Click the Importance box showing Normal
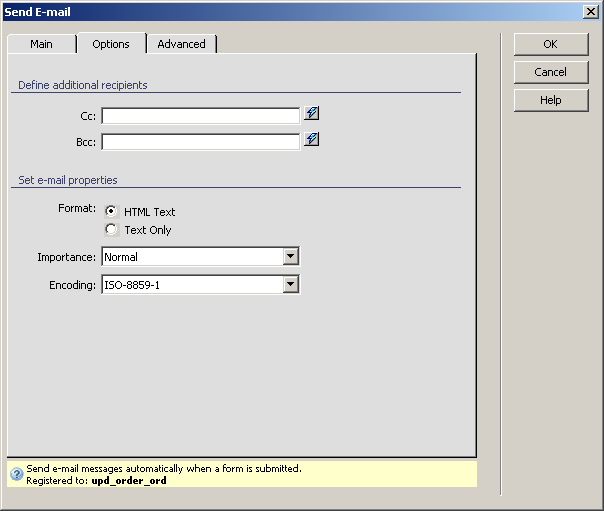The height and width of the screenshot is (511, 604). tap(191, 257)
